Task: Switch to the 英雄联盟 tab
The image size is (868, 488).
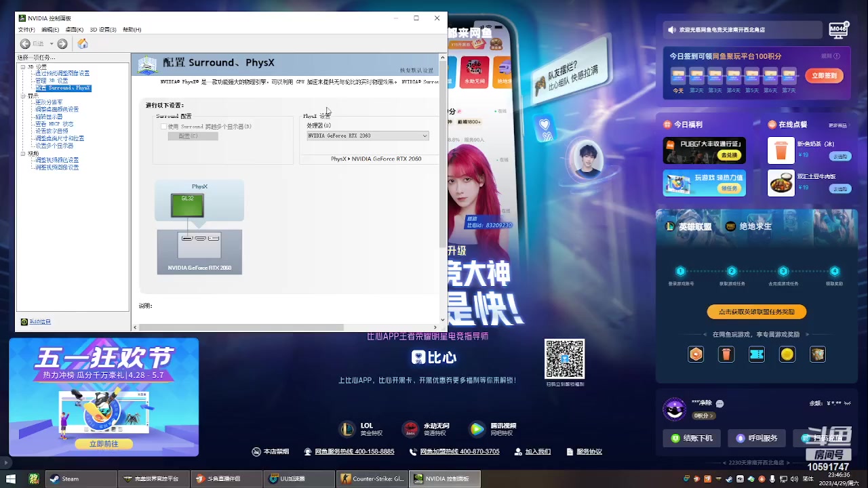Action: (689, 226)
